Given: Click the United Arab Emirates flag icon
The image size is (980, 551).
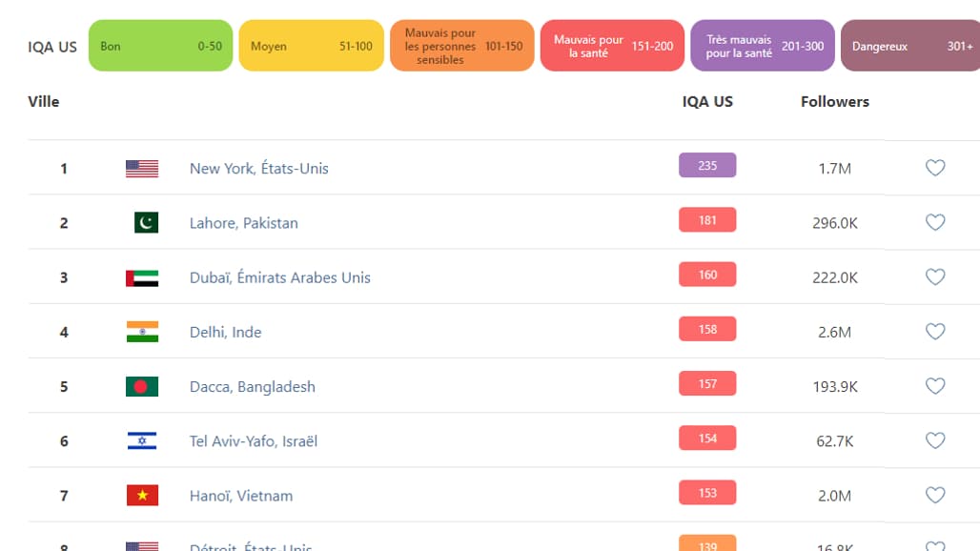Looking at the screenshot, I should [x=142, y=278].
